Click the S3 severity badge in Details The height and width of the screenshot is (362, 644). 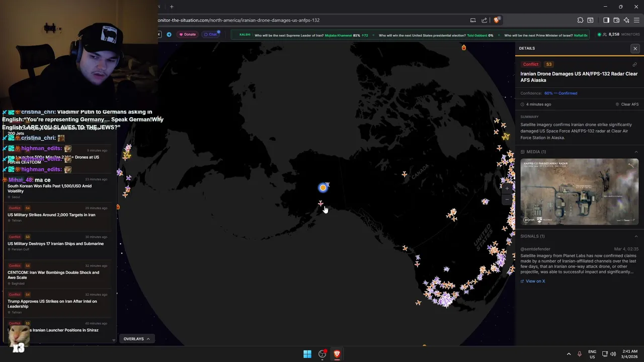pyautogui.click(x=549, y=64)
